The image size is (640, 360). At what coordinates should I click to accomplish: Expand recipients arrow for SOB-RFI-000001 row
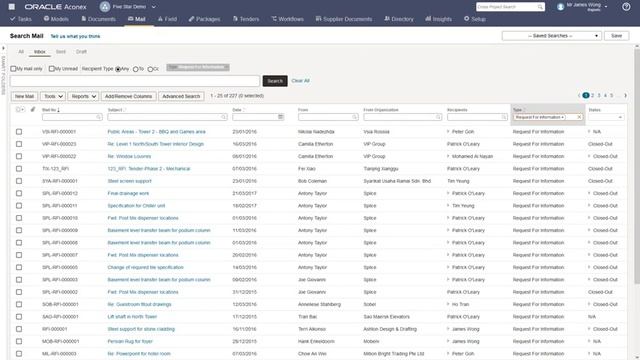click(x=448, y=304)
